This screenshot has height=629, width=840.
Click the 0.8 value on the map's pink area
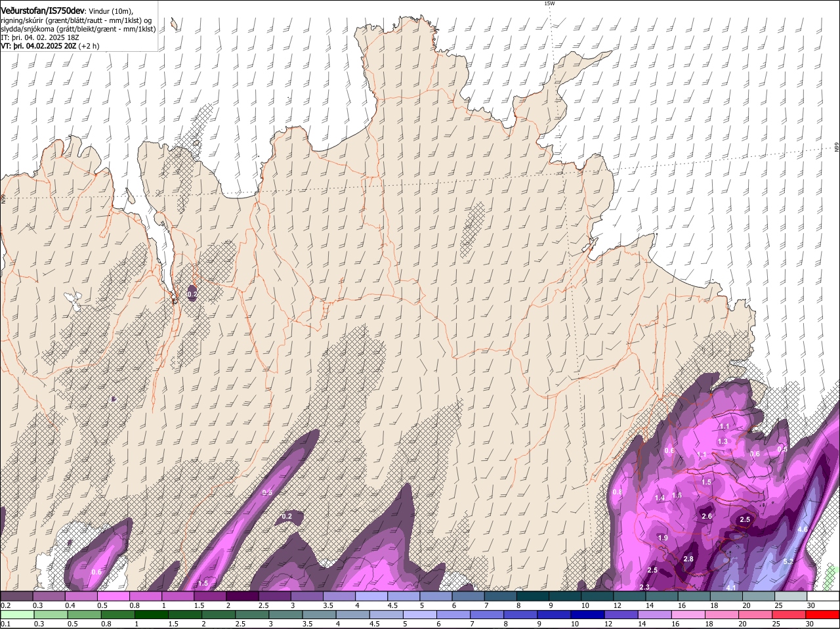pos(617,492)
